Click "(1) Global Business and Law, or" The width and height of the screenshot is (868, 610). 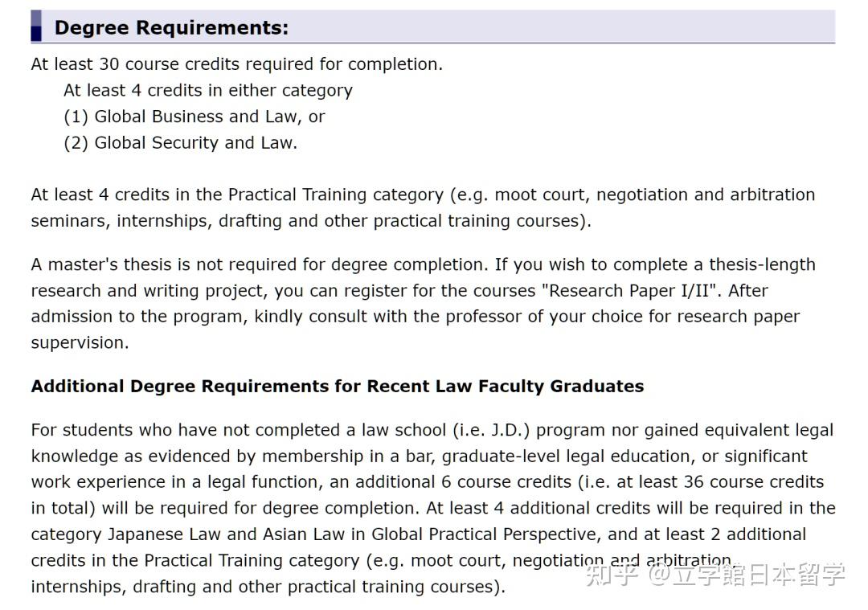pos(194,117)
